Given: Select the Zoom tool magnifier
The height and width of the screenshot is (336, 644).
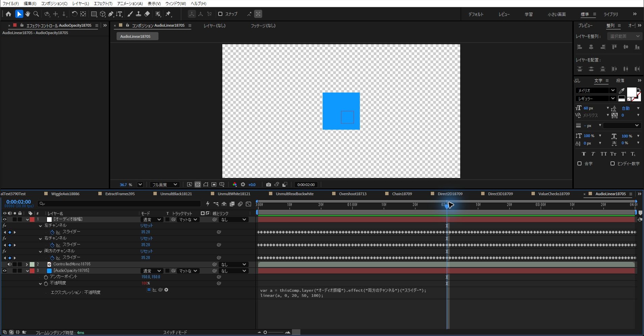Looking at the screenshot, I should [36, 14].
